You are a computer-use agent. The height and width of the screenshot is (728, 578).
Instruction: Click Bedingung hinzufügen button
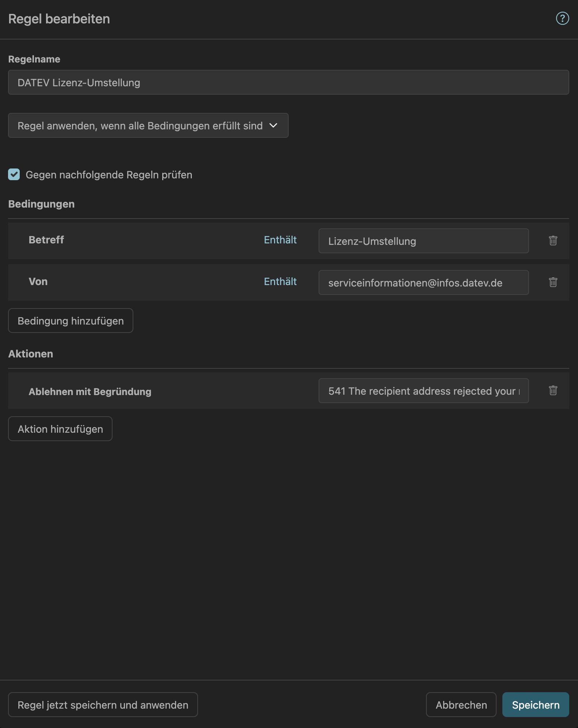pos(71,321)
